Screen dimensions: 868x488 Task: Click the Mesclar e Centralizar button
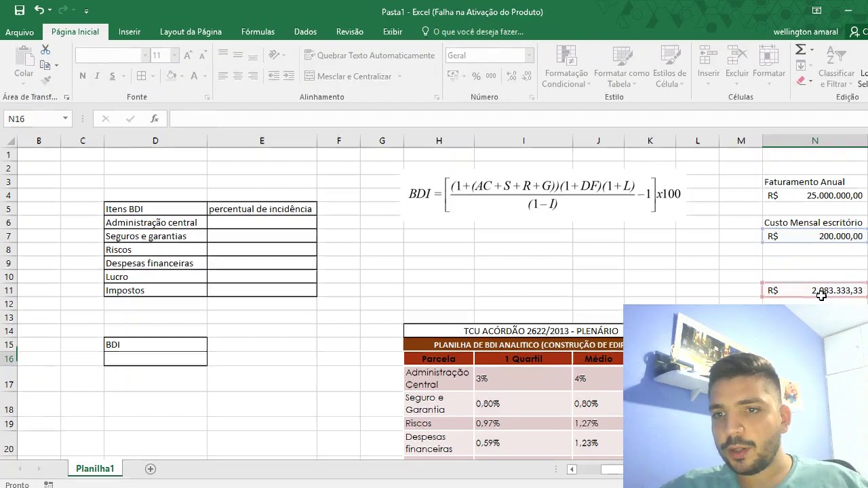point(348,76)
